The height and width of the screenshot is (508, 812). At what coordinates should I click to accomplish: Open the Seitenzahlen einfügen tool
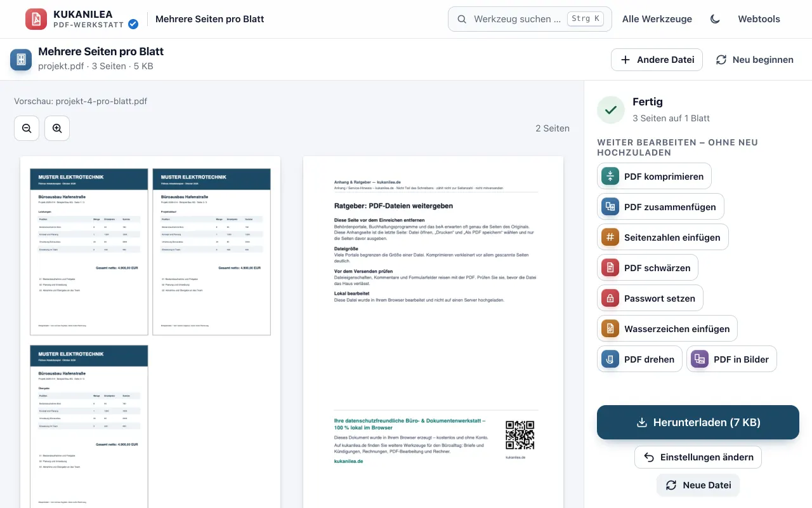pyautogui.click(x=663, y=237)
